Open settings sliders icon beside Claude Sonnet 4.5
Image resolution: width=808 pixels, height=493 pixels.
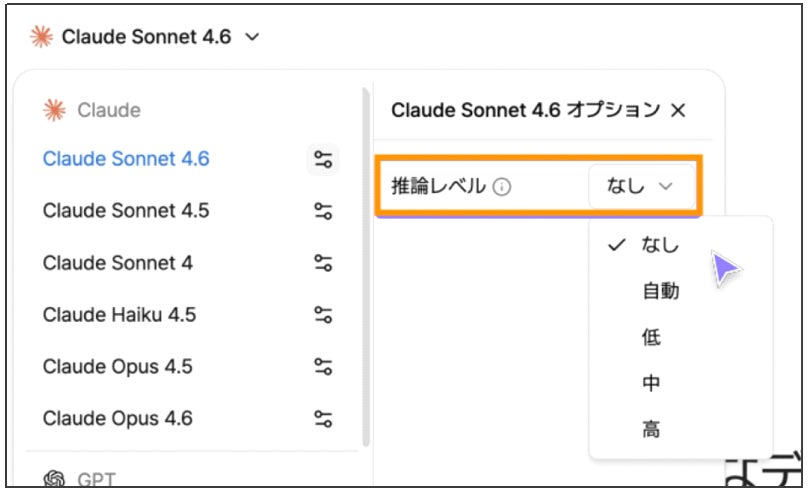pos(322,211)
